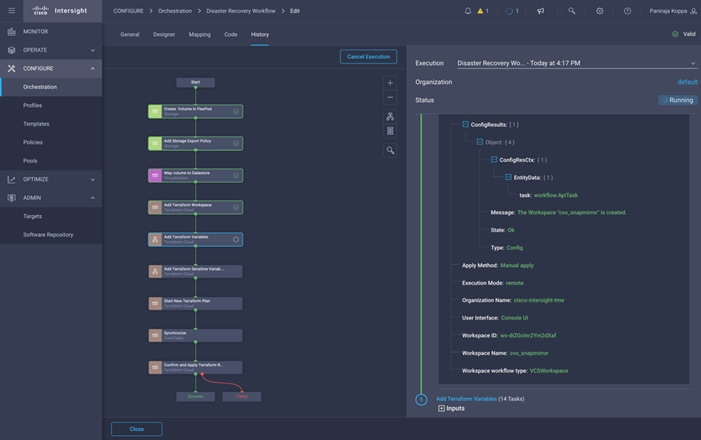Click the Failed end node
Image resolution: width=701 pixels, height=440 pixels.
pyautogui.click(x=242, y=397)
